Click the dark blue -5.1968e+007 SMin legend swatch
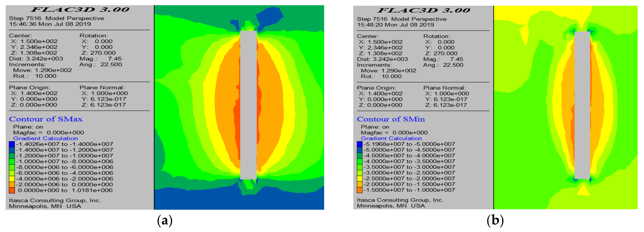The width and height of the screenshot is (644, 232). [x=359, y=144]
